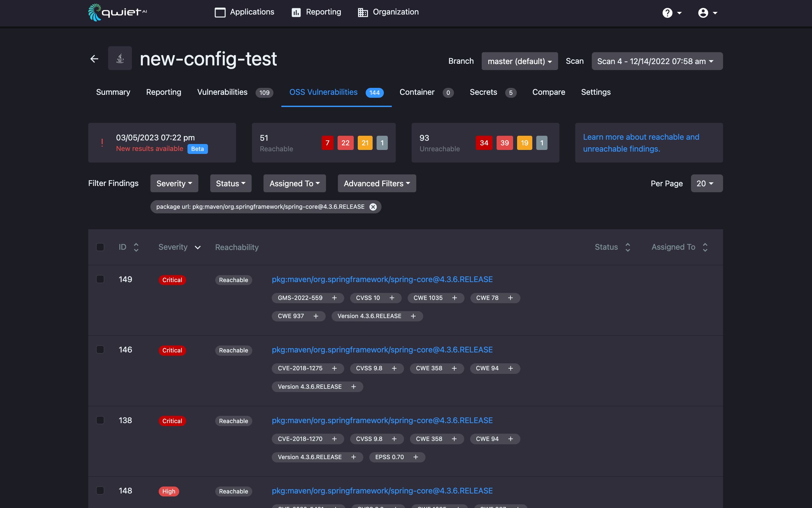Select checkbox for finding 138
812x508 pixels.
coord(100,420)
